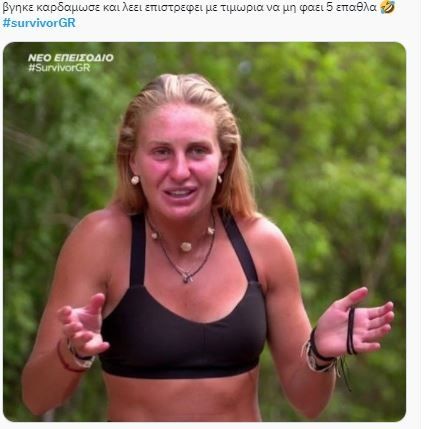Click the ΝΕΟ ΕΠΕΙΣΟΔΙΟ overlay caption
432x429 pixels.
point(71,58)
